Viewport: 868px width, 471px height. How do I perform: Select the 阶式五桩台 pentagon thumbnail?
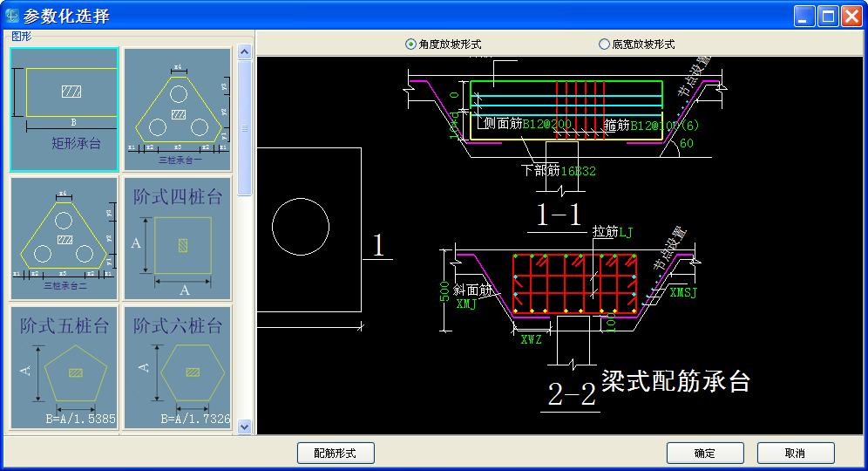pos(64,367)
